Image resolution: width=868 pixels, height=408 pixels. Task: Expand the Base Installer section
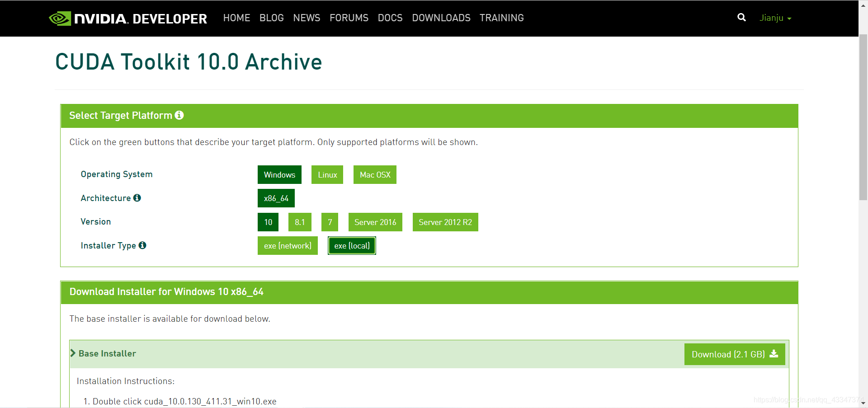pyautogui.click(x=104, y=353)
